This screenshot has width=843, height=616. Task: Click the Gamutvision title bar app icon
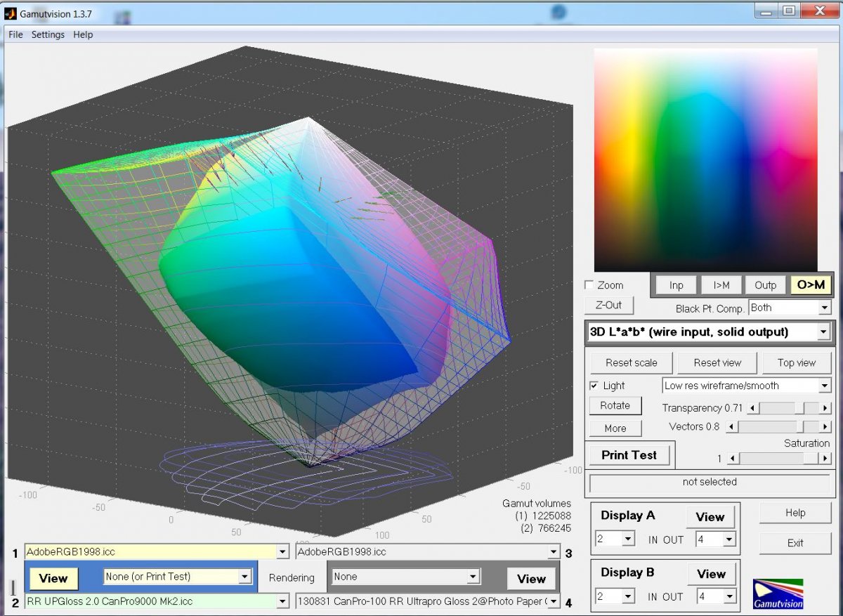(11, 12)
